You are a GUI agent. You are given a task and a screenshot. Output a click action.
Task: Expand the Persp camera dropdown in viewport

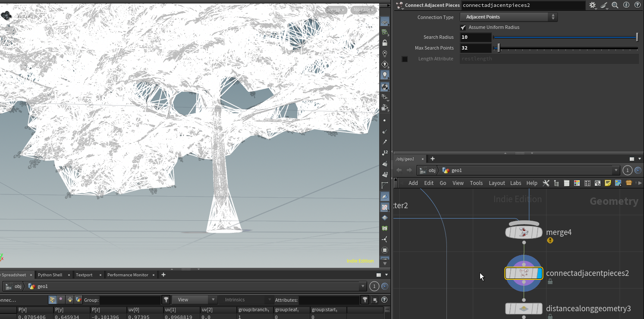pos(336,10)
